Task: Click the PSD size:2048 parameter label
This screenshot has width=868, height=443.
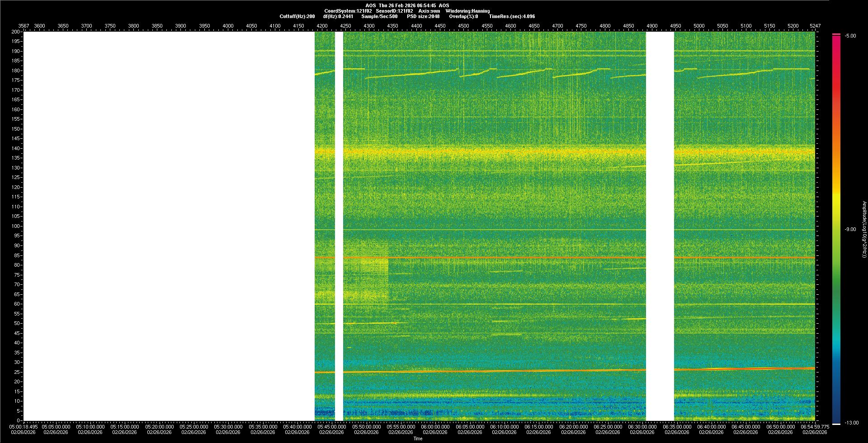Action: point(423,16)
